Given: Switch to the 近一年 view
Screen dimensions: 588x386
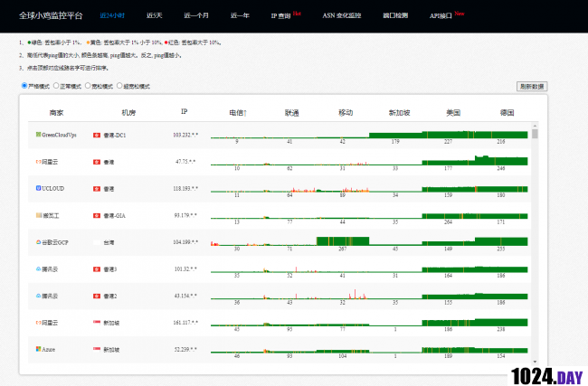Looking at the screenshot, I should [x=240, y=15].
